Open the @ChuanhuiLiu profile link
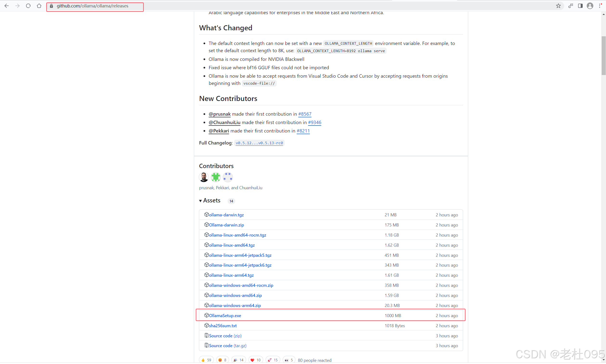Viewport: 606px width, 364px height. click(224, 122)
